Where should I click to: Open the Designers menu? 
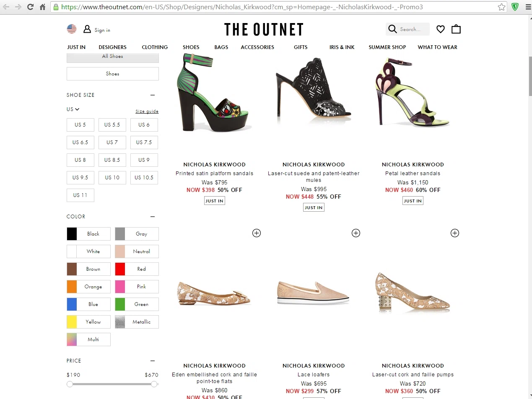pyautogui.click(x=112, y=47)
